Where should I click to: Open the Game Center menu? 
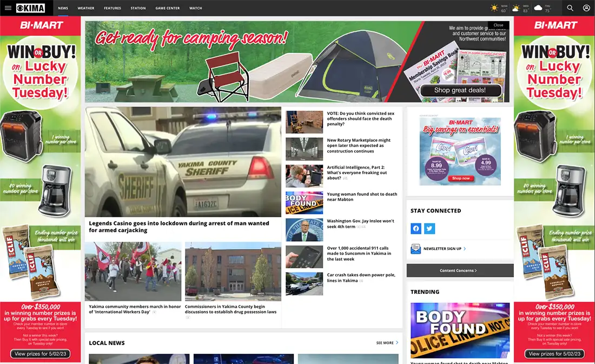[x=167, y=8]
